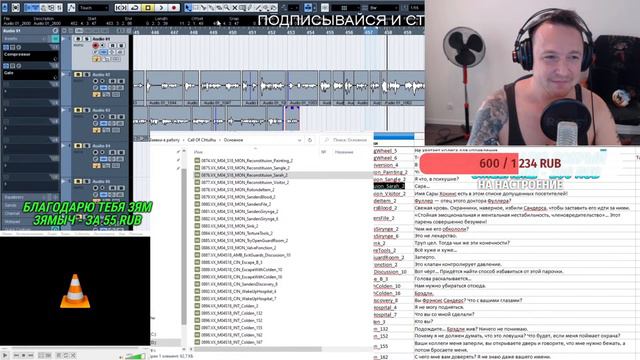Image resolution: width=640 pixels, height=360 pixels.
Task: Open the Inserts tab in inspector
Action: point(27,39)
